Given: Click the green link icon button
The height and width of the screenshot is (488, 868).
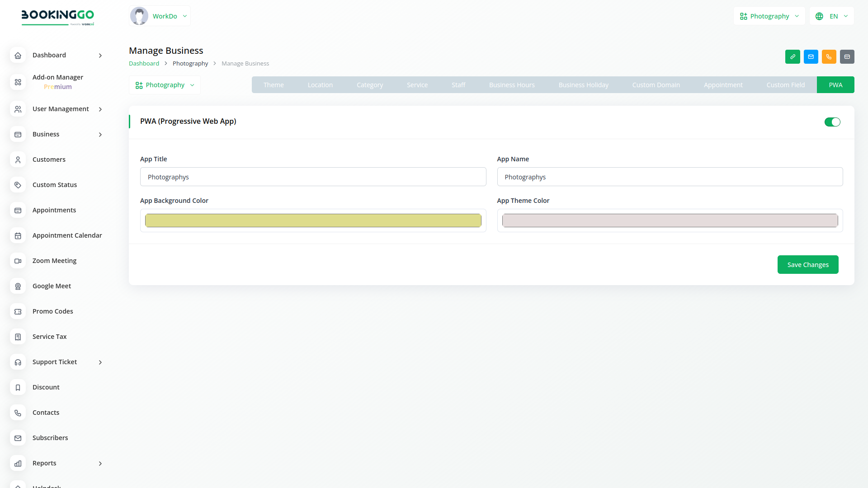Looking at the screenshot, I should [x=793, y=57].
